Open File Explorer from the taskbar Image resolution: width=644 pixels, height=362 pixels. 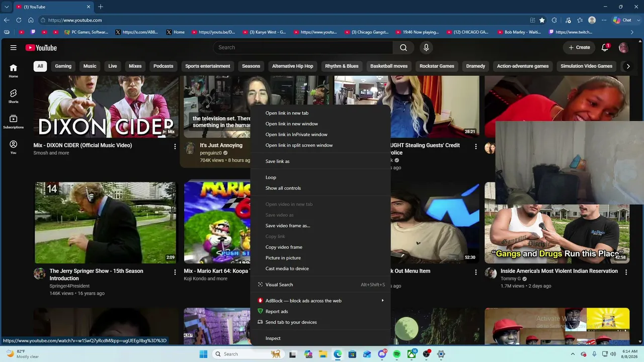pyautogui.click(x=323, y=354)
